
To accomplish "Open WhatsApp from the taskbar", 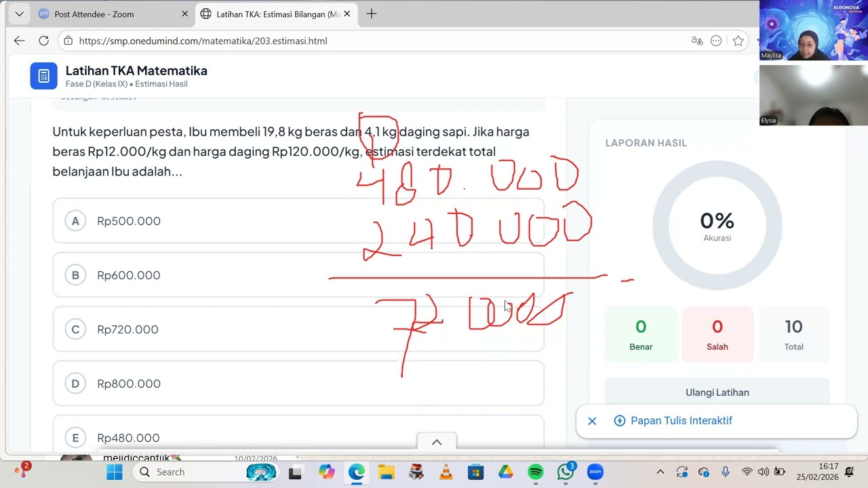I will (x=566, y=472).
